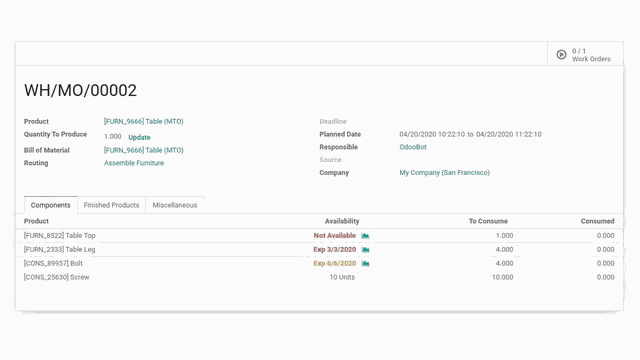Image resolution: width=640 pixels, height=360 pixels.
Task: Click the Exp 6/6/2020 availability text
Action: pos(335,263)
